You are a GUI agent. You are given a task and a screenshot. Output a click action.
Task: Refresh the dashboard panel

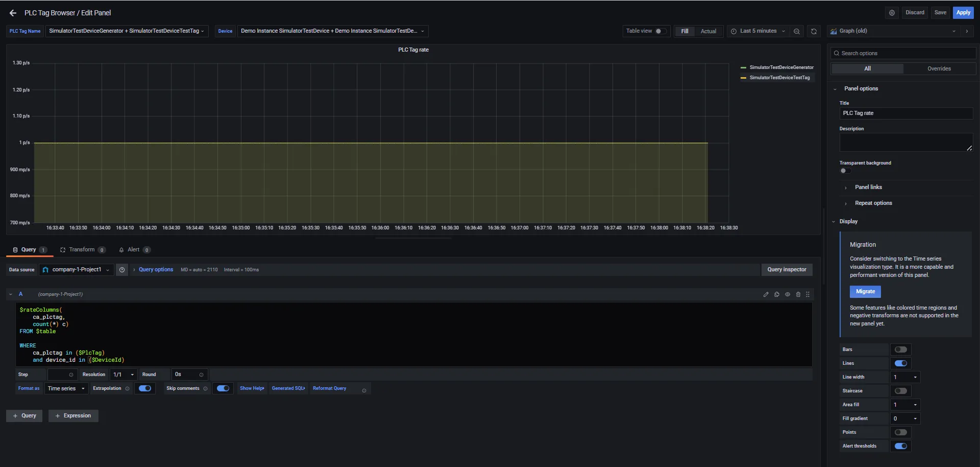point(814,31)
